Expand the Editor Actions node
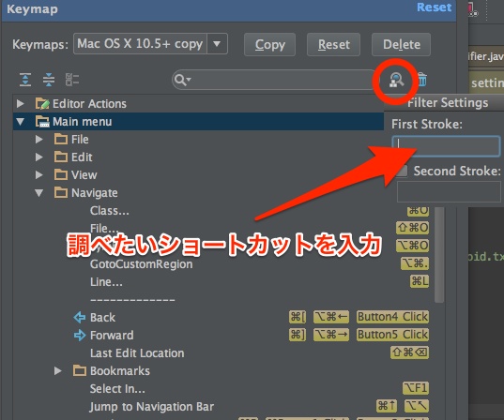This screenshot has width=504, height=420. click(x=21, y=104)
